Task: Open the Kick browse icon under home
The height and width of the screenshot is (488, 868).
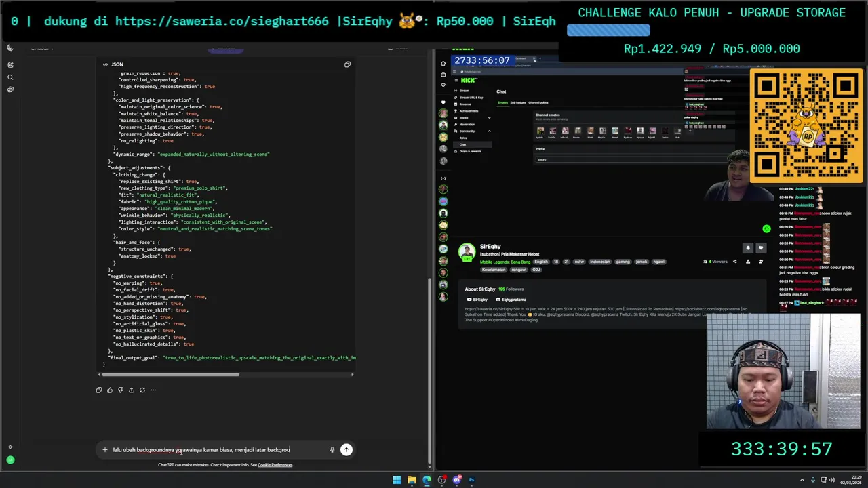Action: point(443,74)
